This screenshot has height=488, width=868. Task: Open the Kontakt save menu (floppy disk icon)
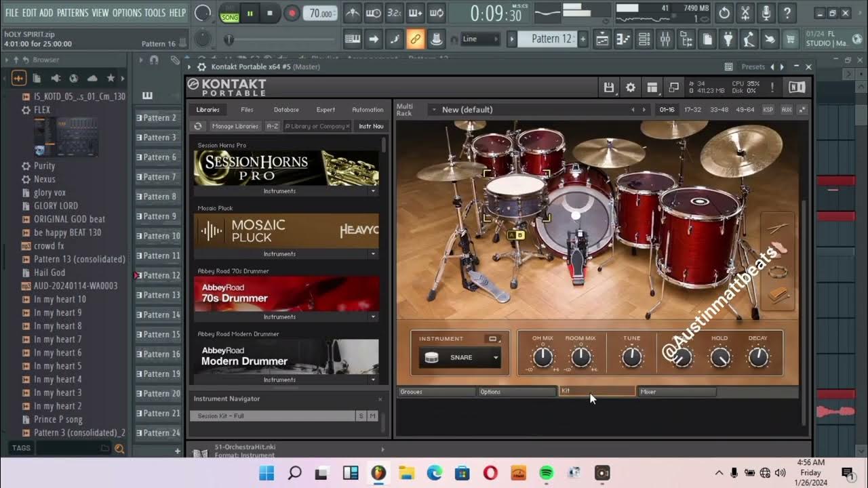(608, 87)
